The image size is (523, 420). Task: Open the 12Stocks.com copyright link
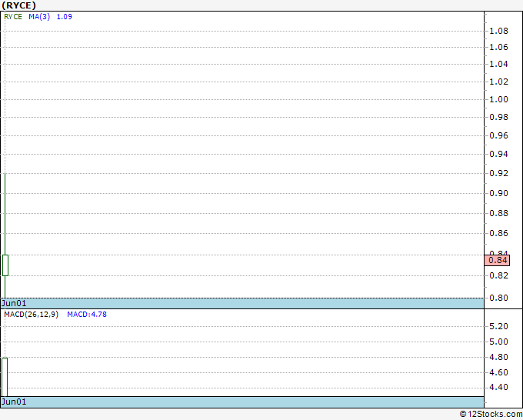(491, 414)
